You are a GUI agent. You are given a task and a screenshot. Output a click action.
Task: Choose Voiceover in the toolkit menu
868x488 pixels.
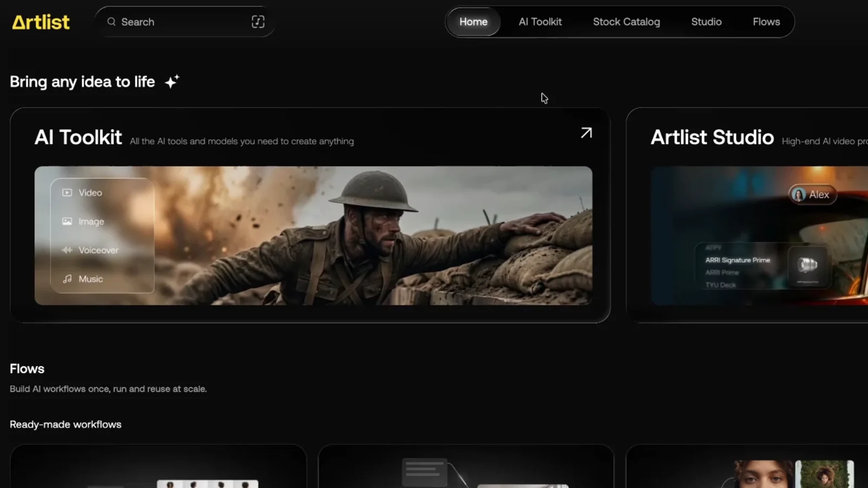98,250
